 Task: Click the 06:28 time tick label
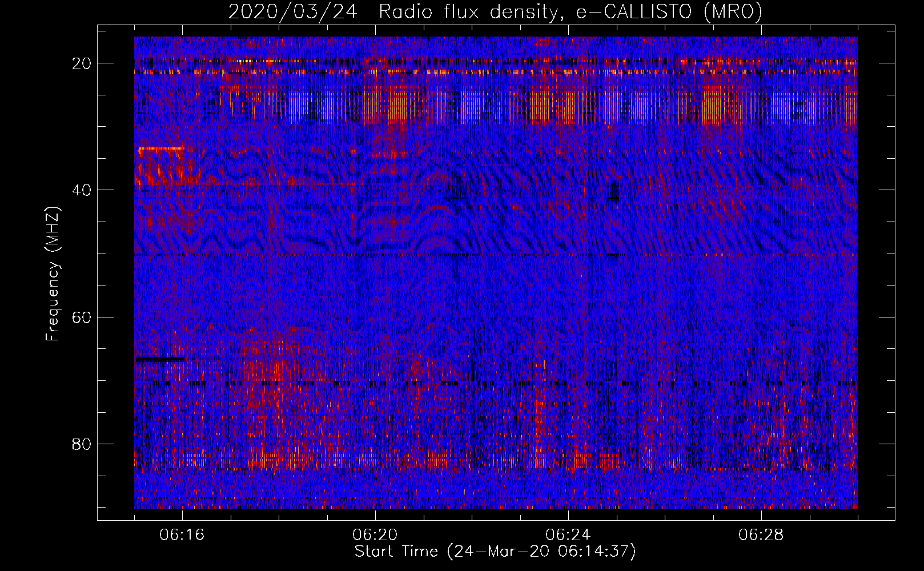coord(761,535)
